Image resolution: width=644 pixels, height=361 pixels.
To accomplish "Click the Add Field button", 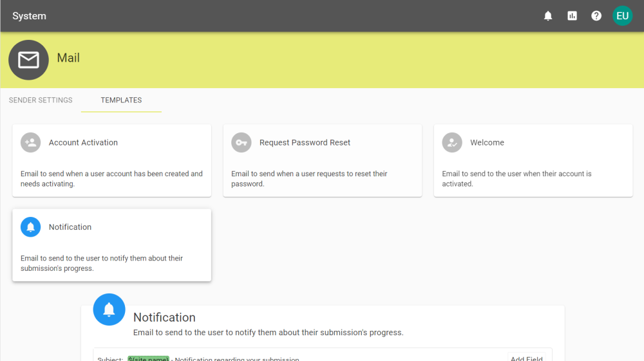I will click(526, 358).
